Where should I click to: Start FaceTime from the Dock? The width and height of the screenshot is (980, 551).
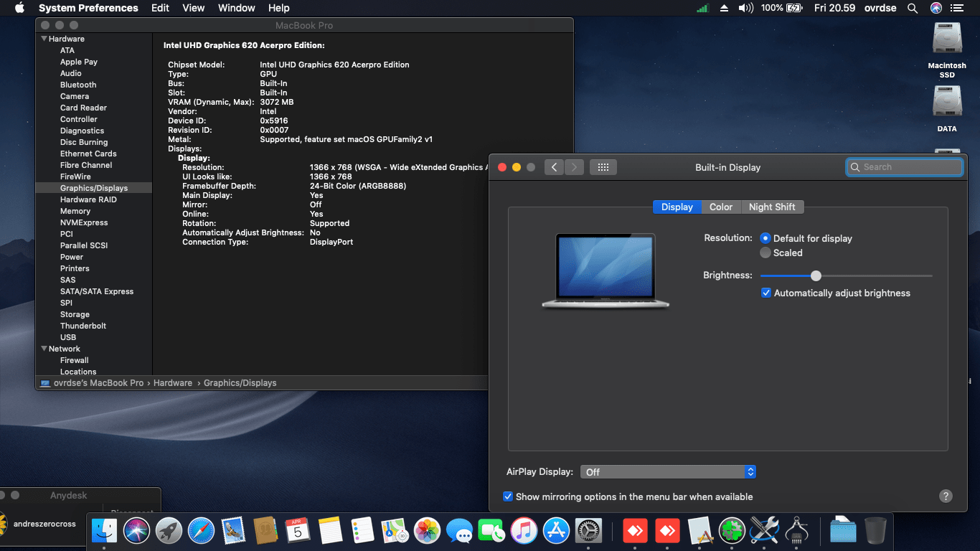pos(491,531)
